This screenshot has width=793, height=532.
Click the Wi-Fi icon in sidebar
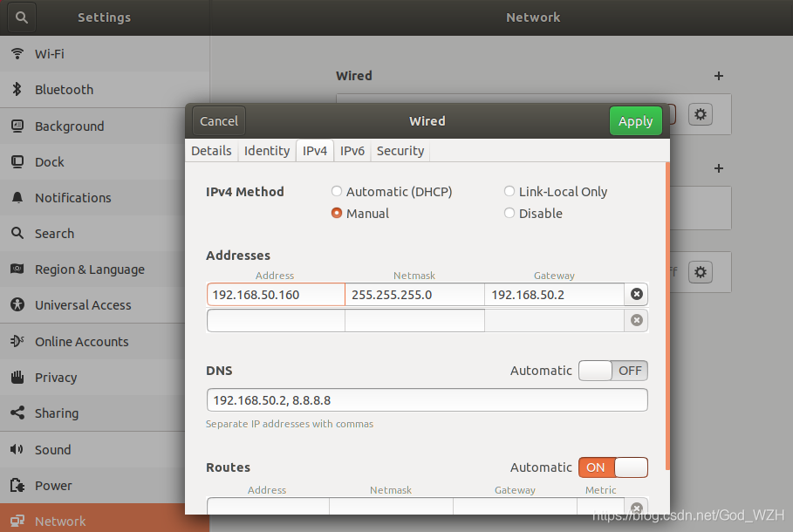17,53
